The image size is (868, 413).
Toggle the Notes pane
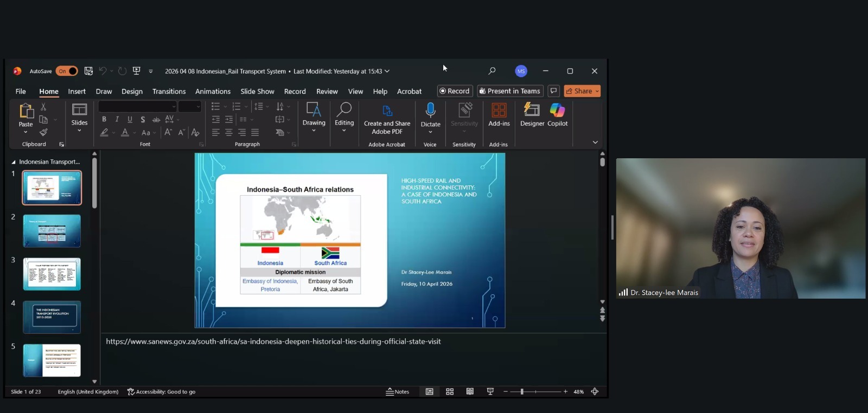(398, 392)
